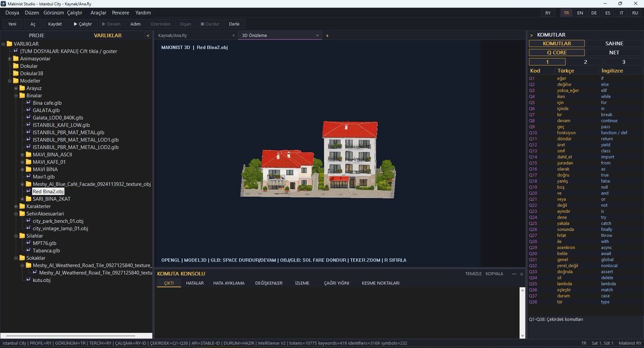
Task: Click the folder icon of Dokular
Action: click(x=16, y=66)
